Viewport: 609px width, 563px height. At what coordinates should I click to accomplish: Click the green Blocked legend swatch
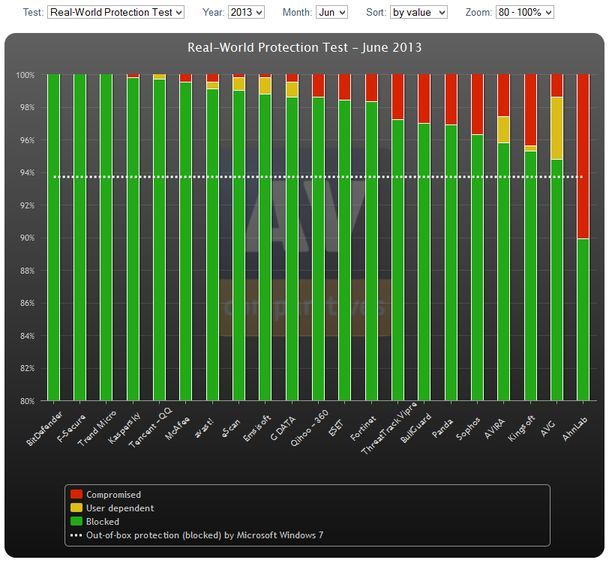76,521
